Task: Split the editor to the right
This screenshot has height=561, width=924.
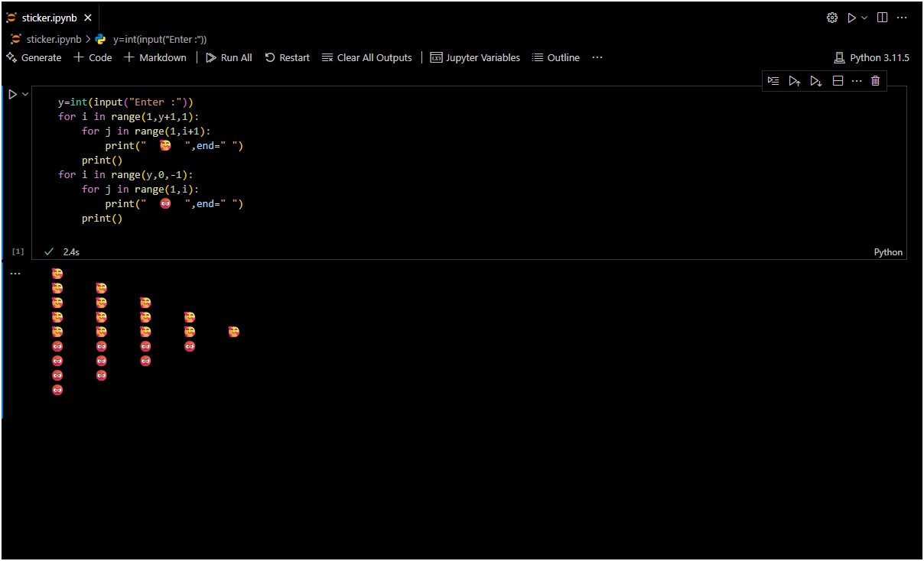Action: pyautogui.click(x=882, y=18)
